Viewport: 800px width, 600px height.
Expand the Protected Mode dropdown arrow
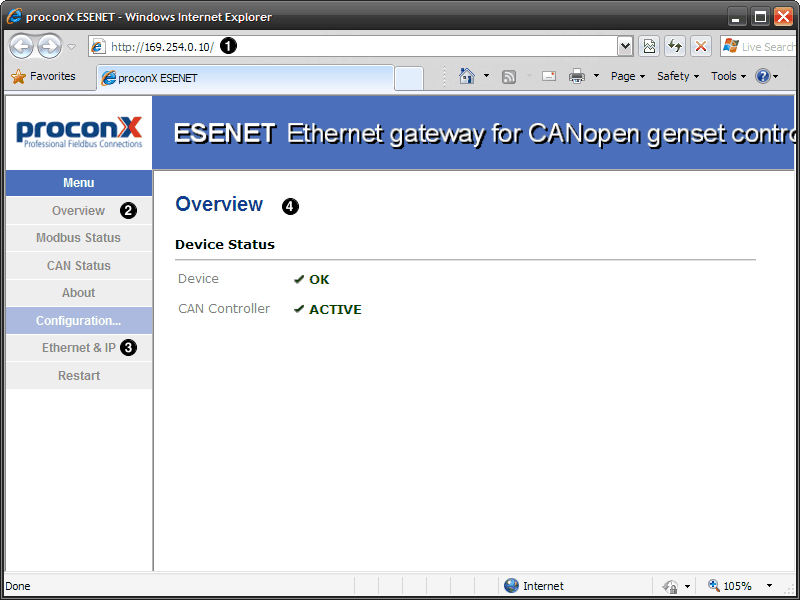(687, 586)
